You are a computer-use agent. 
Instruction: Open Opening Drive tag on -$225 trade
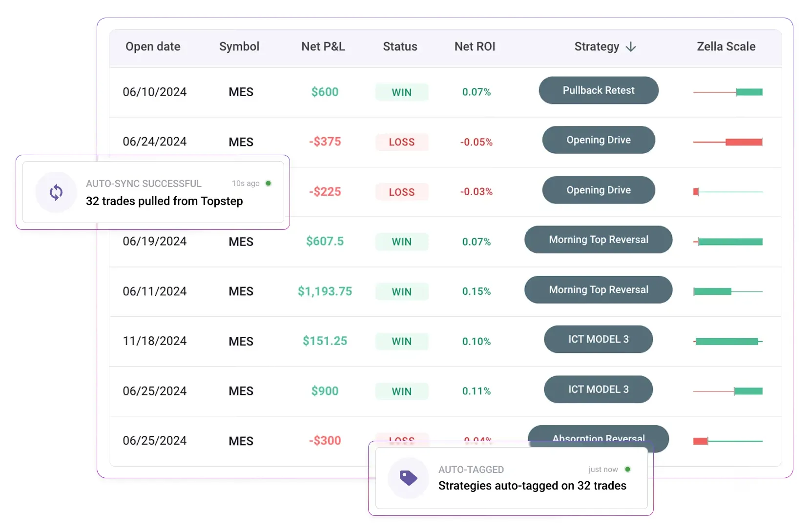click(x=599, y=190)
